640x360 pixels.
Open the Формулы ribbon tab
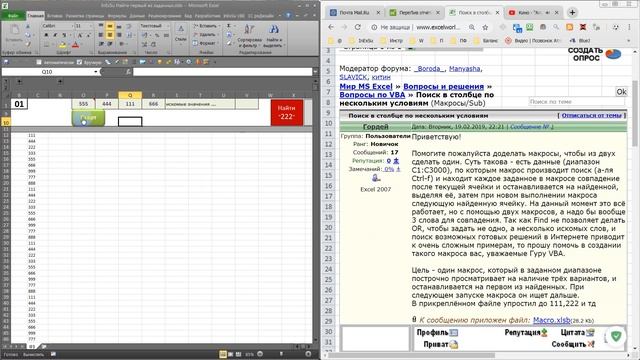point(117,16)
